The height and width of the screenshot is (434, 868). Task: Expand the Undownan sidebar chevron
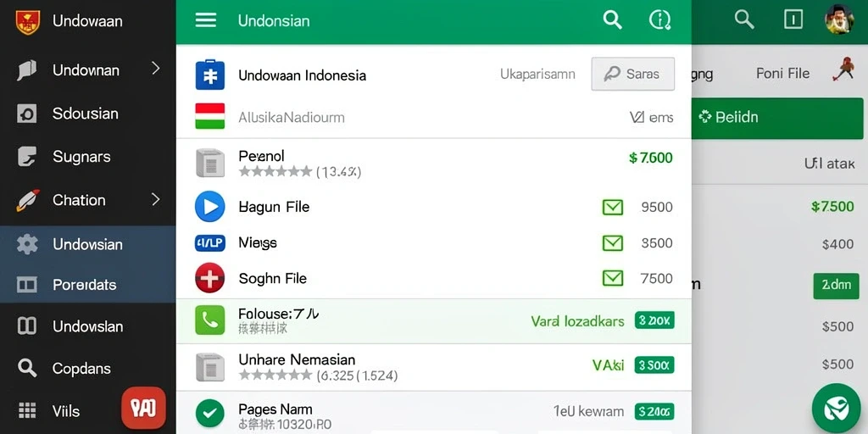coord(156,69)
